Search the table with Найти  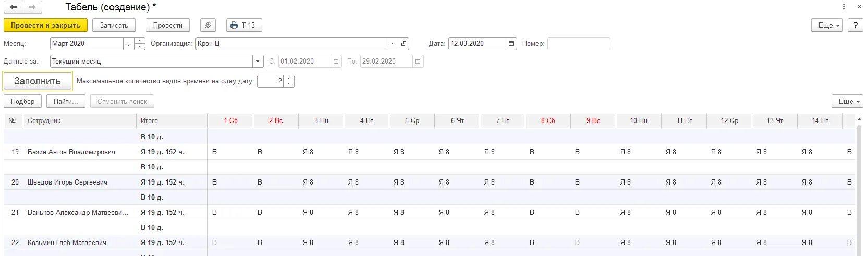(66, 101)
